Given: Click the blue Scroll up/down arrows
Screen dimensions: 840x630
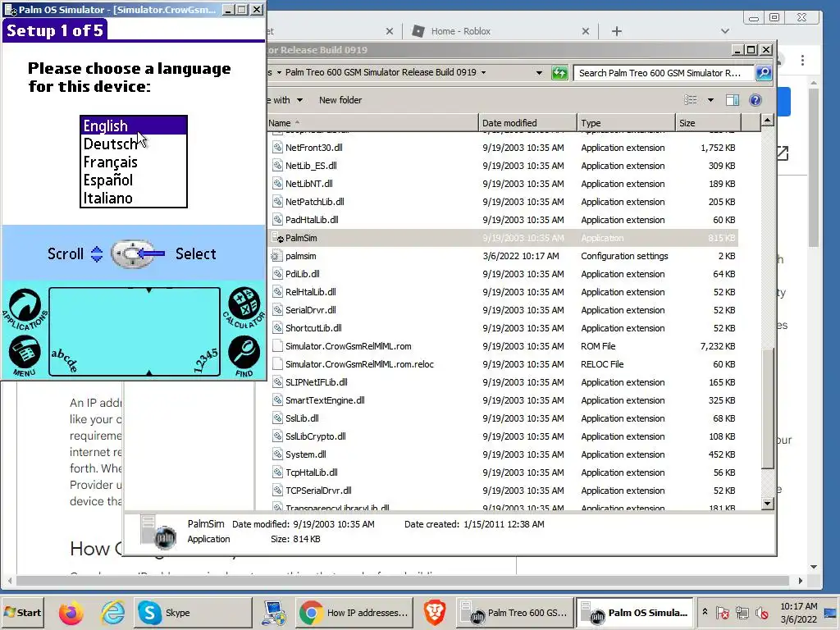Looking at the screenshot, I should (97, 254).
